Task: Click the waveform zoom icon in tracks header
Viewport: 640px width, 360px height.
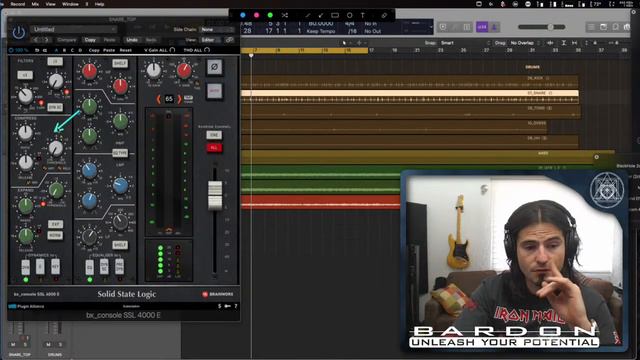Action: point(550,43)
